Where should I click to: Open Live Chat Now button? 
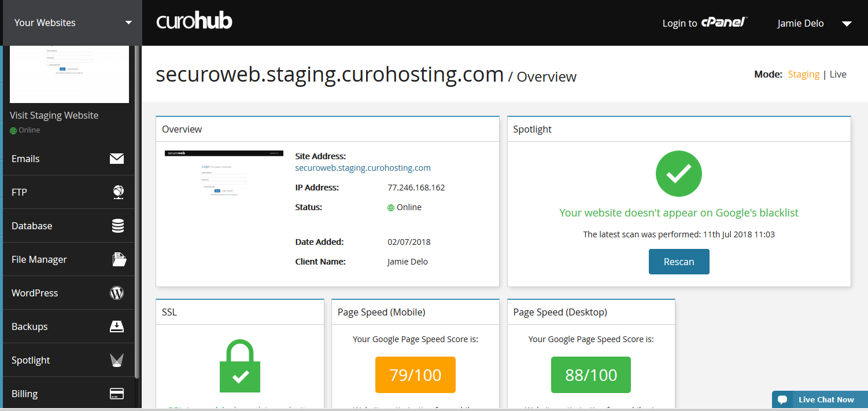820,399
